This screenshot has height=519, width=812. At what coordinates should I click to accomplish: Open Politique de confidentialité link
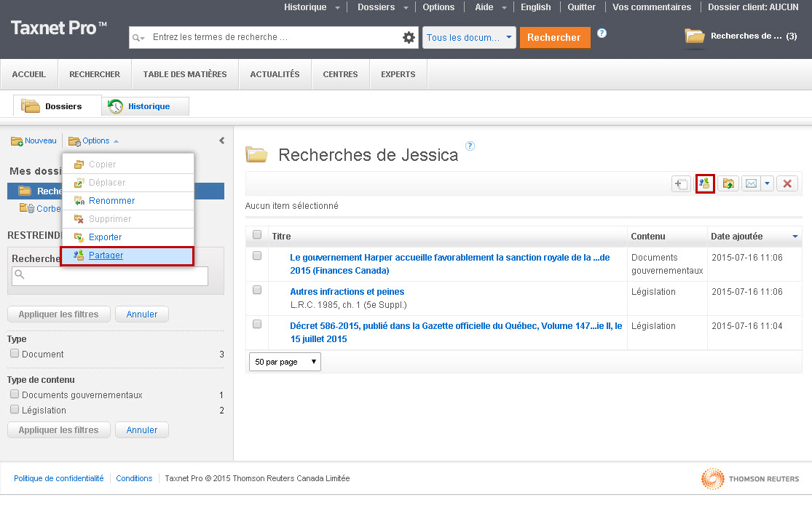(x=58, y=479)
